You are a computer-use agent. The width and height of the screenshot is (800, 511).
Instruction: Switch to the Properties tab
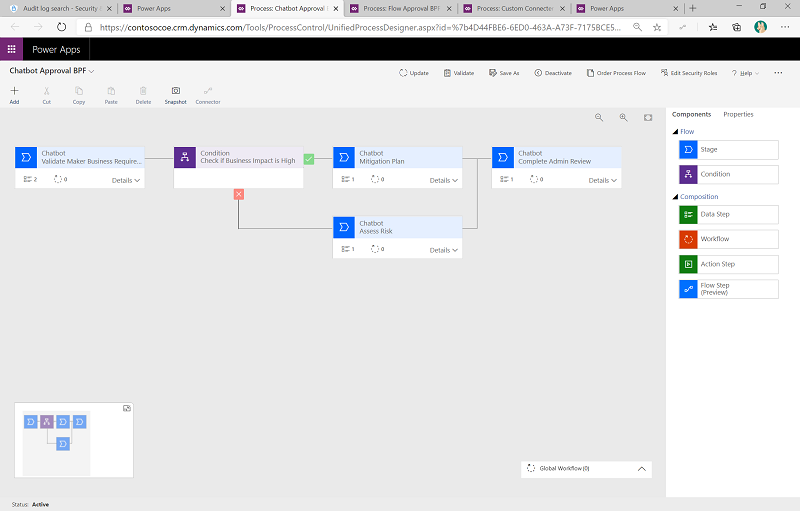738,114
